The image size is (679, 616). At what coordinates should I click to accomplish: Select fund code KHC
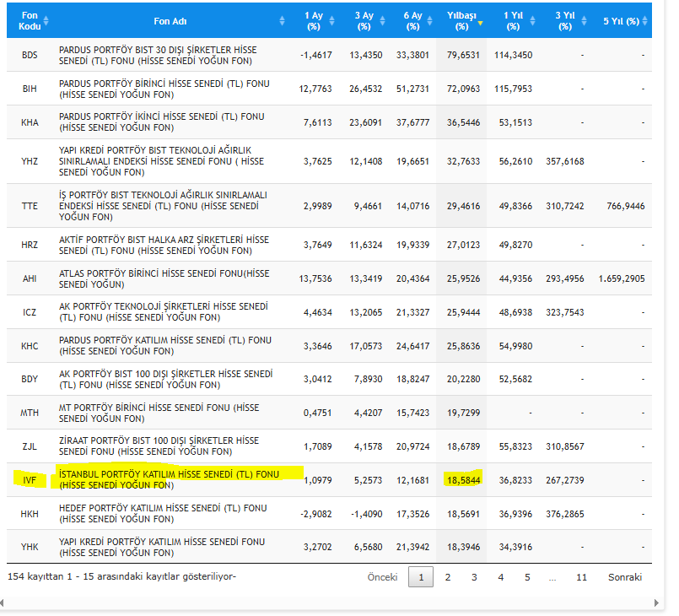pos(30,346)
